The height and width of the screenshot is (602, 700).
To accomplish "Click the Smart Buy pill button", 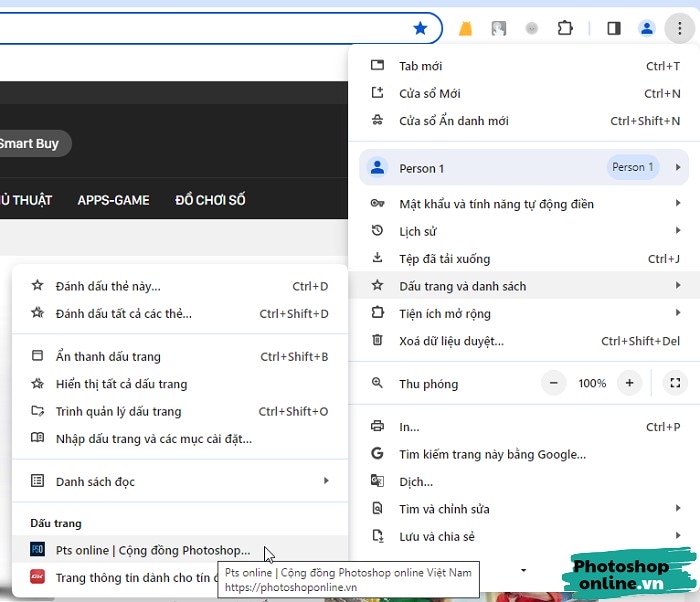I will pyautogui.click(x=35, y=143).
